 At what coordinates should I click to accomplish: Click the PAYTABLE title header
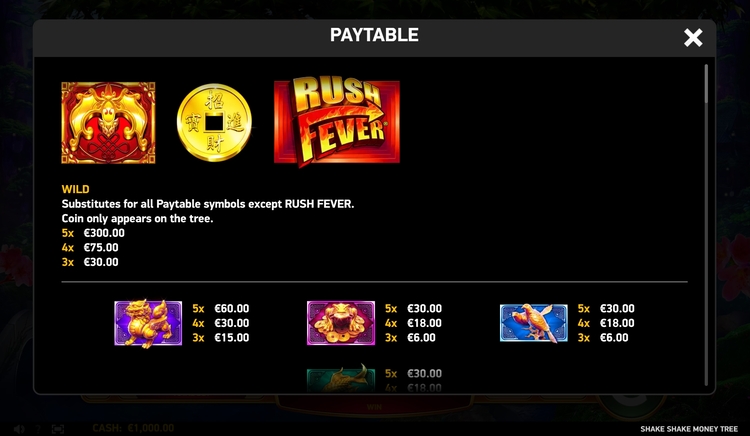[x=374, y=35]
